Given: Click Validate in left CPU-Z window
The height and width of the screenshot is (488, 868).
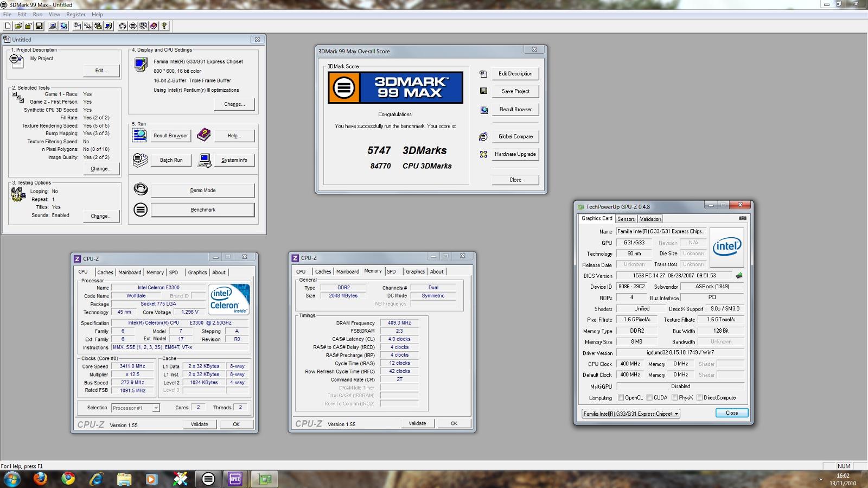Looking at the screenshot, I should [200, 424].
